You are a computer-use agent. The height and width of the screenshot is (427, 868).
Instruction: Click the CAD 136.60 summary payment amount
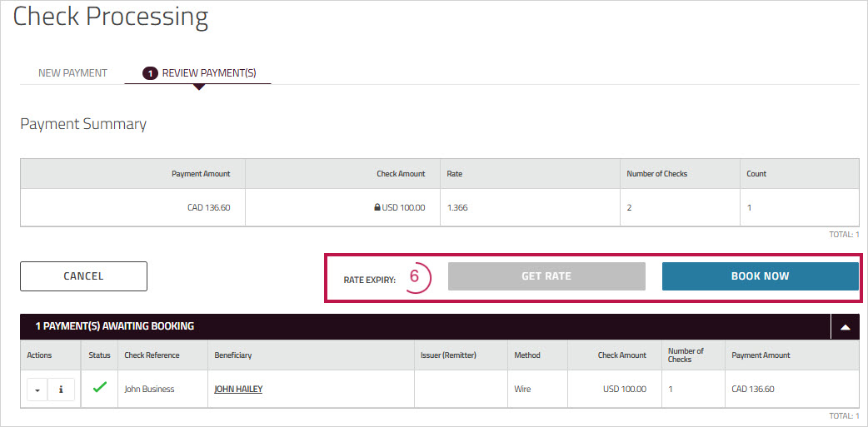209,208
